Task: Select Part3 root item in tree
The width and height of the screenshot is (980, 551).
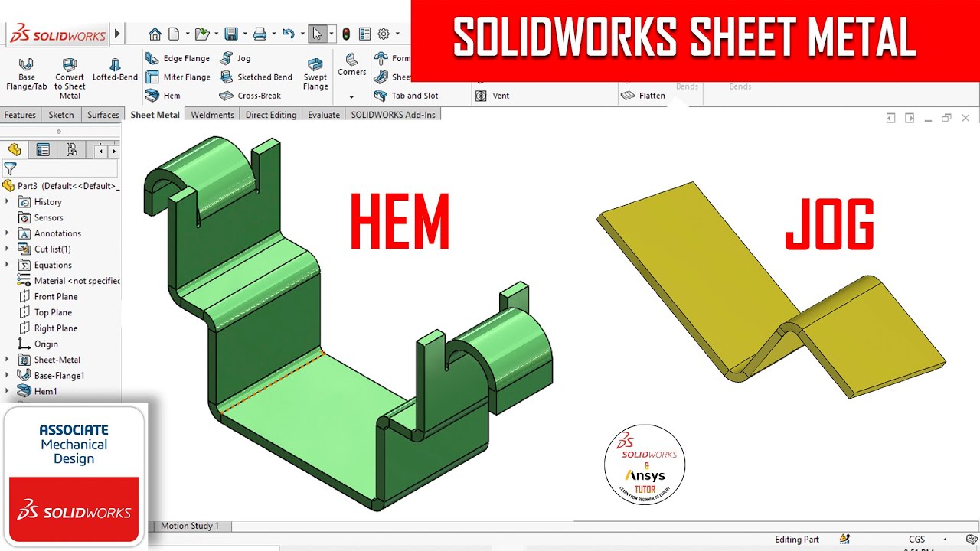Action: [x=61, y=186]
